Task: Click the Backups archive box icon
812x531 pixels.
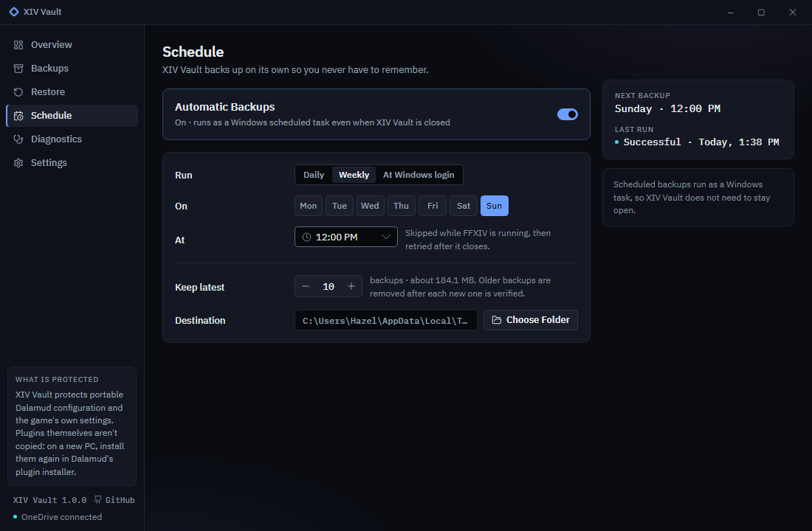Action: click(x=18, y=69)
